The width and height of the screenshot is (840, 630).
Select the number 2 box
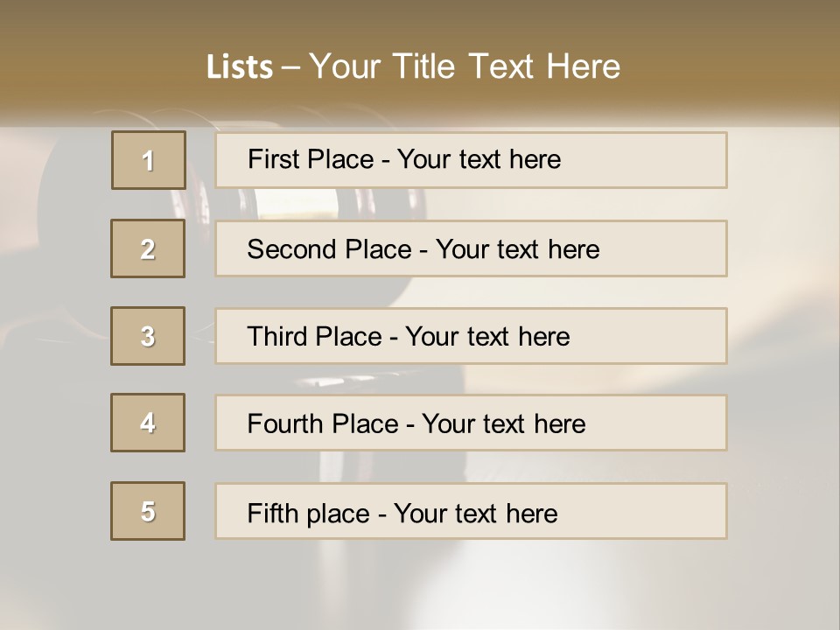tap(148, 248)
